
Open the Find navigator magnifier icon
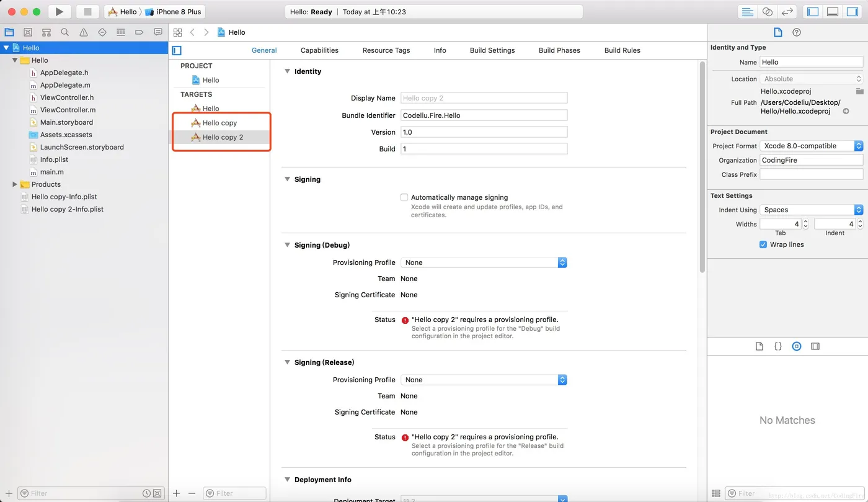click(x=65, y=32)
